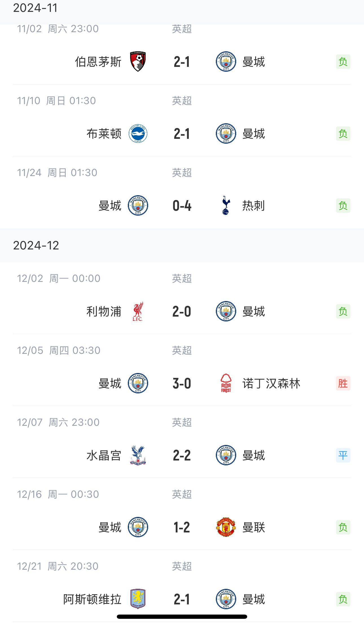364x625 pixels.
Task: Tap the red 胜 result badge
Action: [343, 383]
